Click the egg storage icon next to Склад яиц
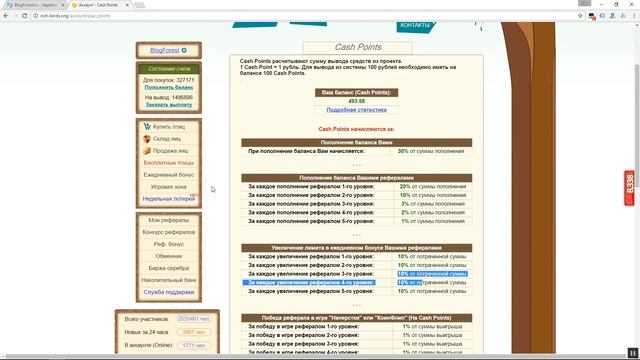 click(x=147, y=139)
